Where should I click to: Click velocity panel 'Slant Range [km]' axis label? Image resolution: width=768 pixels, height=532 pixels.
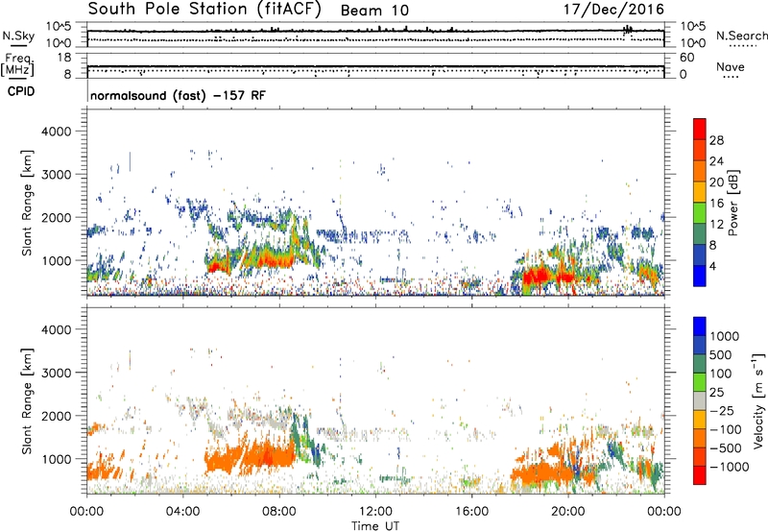click(27, 400)
